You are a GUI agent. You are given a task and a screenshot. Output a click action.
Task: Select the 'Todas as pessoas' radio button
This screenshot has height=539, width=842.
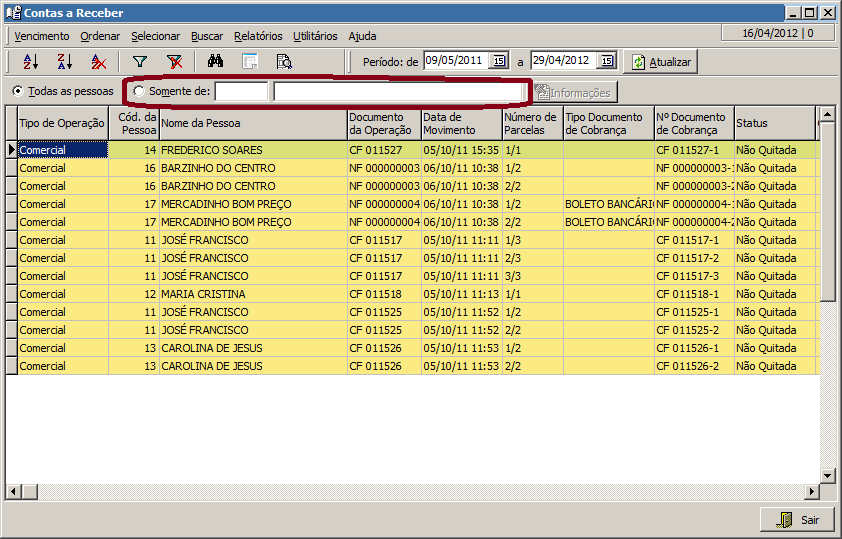pos(18,91)
